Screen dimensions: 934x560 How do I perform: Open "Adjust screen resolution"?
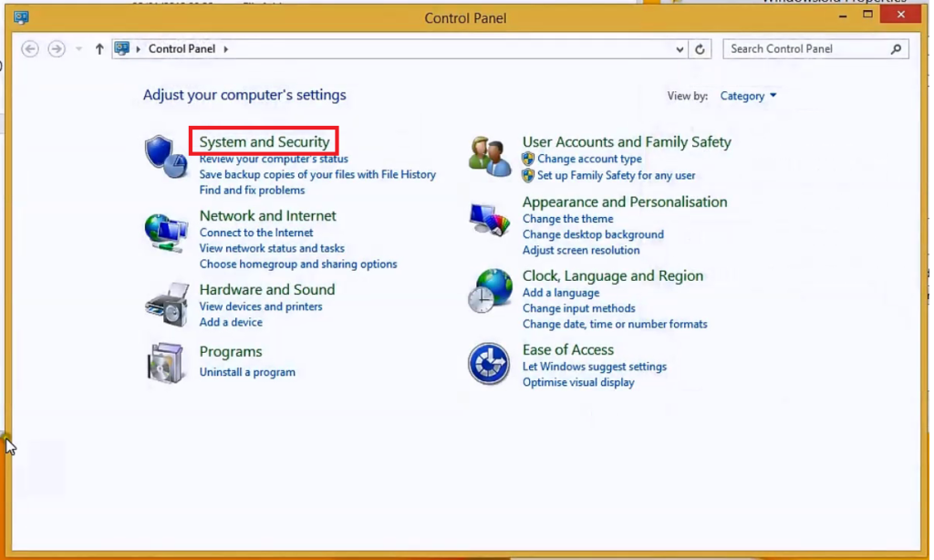tap(581, 250)
